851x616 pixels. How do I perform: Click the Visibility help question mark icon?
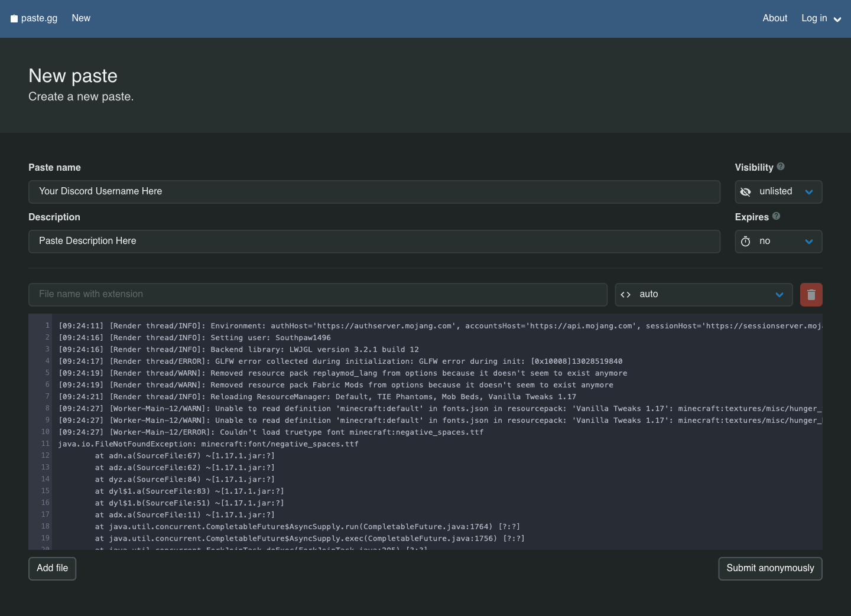[x=781, y=167]
